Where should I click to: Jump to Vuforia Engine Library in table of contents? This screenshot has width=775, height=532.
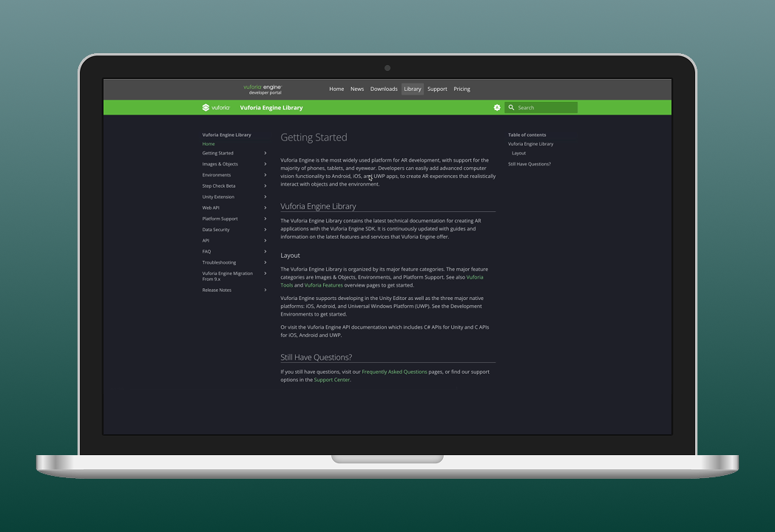click(x=531, y=144)
